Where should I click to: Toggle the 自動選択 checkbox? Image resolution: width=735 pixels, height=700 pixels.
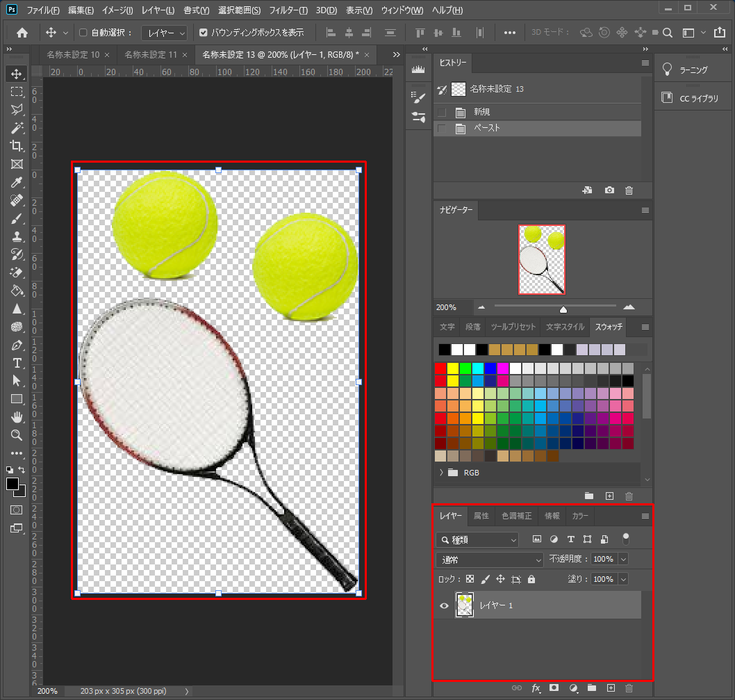click(83, 33)
